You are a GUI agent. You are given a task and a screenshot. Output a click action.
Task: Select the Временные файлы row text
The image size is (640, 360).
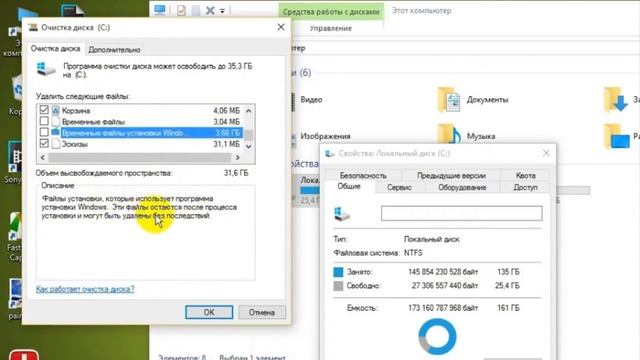click(93, 122)
